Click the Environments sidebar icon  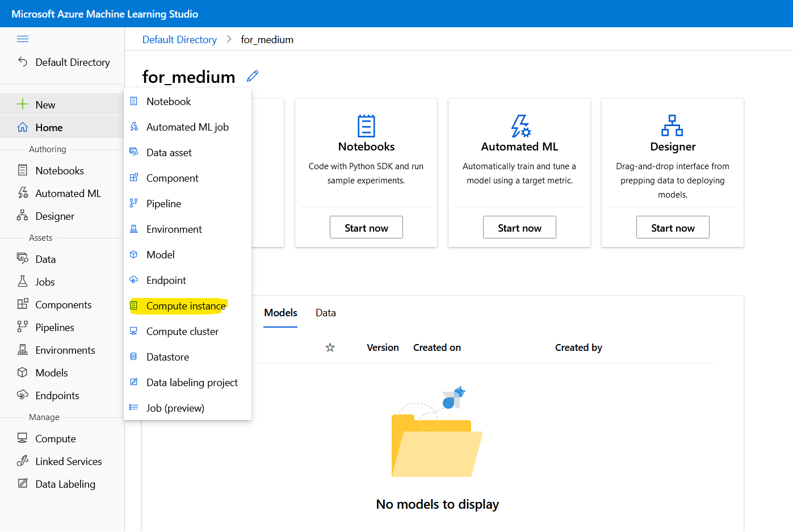(23, 349)
